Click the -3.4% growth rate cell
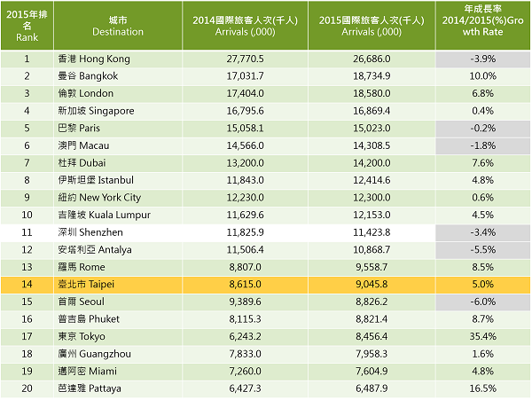The image size is (532, 400). point(483,232)
